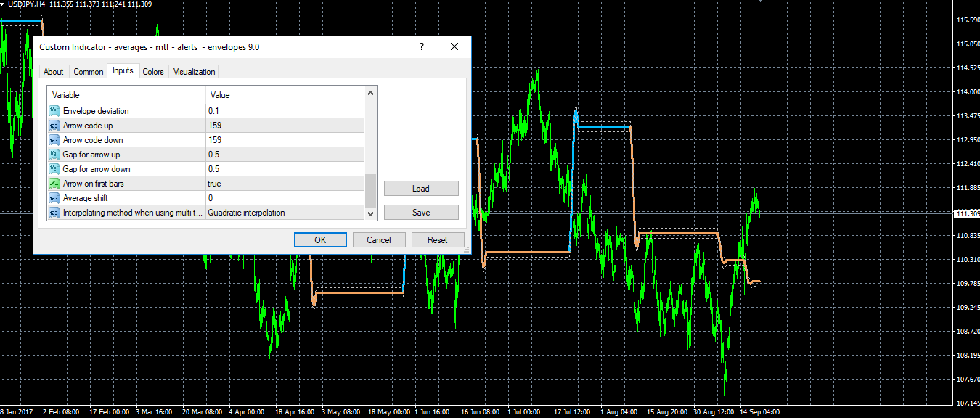Open the Colors tab
Screen dimensions: 980x418
pos(153,72)
